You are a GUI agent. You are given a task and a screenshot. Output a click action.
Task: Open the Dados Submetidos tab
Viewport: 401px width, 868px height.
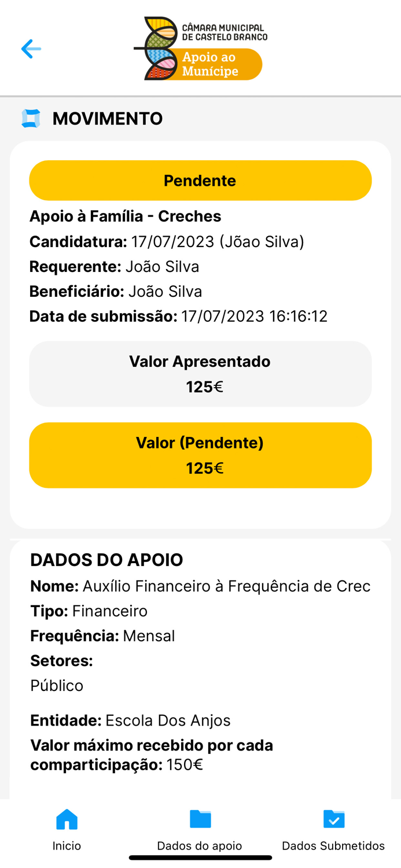click(x=334, y=833)
